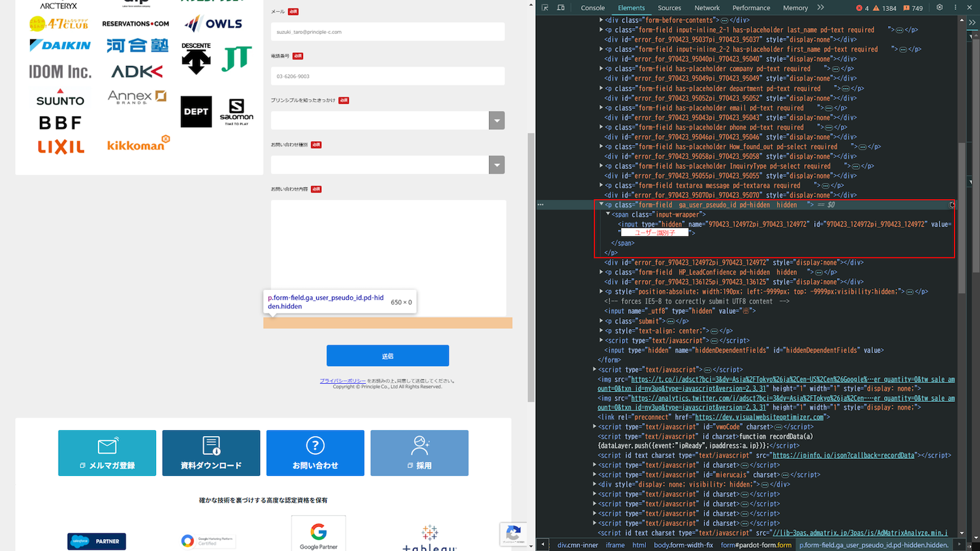Screen dimensions: 980x551
Task: Select form#pardot-form.form in breadcrumb
Action: coord(756,545)
